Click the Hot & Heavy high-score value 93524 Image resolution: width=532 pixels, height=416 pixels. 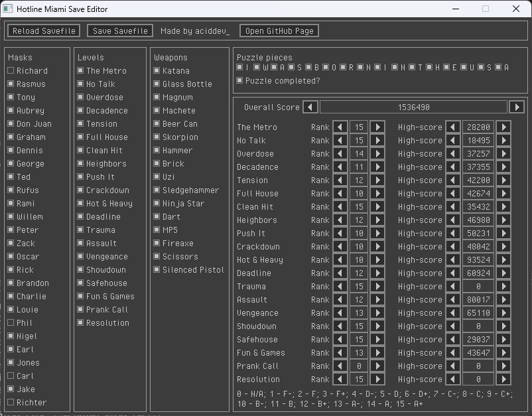coord(478,259)
